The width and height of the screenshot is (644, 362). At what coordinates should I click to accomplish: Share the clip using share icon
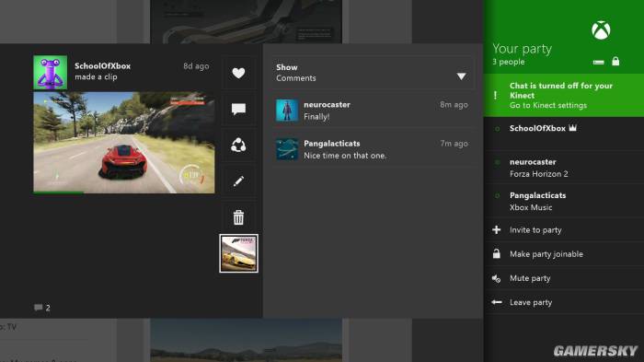coord(238,146)
